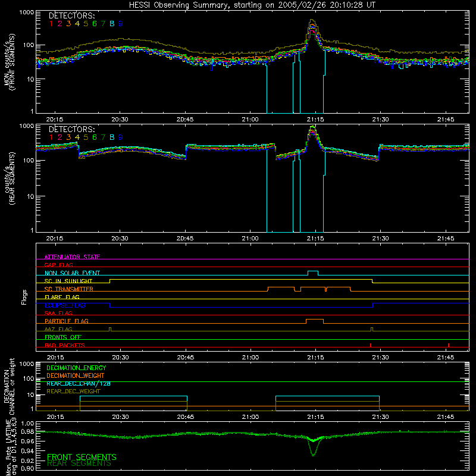Click the BAD_PACKETS red tick near 21:45
This screenshot has width=476, height=476.
449,345
